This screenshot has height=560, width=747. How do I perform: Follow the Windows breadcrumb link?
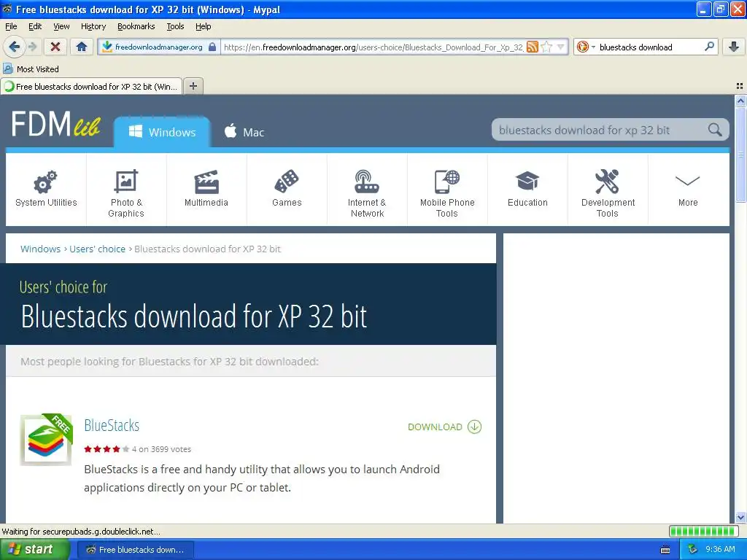[41, 249]
